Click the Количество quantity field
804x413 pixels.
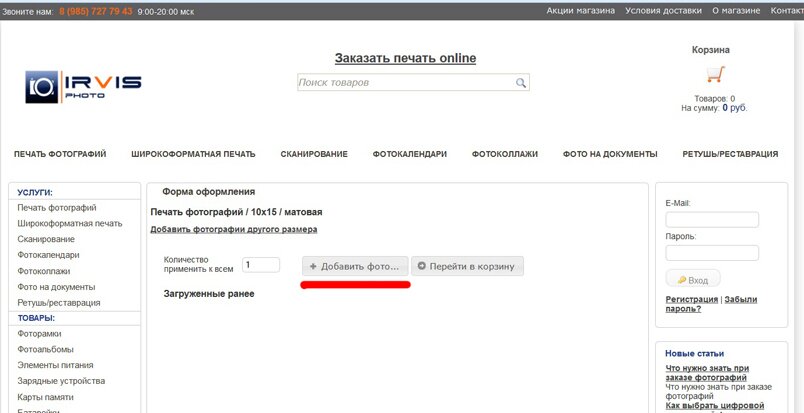(x=261, y=265)
